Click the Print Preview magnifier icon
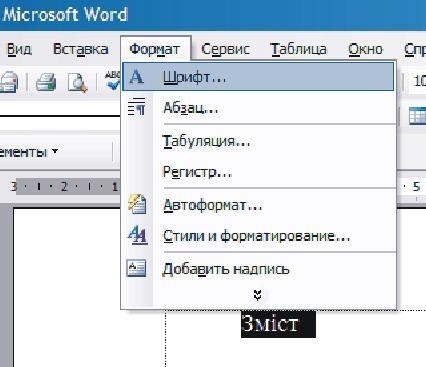 pyautogui.click(x=77, y=82)
